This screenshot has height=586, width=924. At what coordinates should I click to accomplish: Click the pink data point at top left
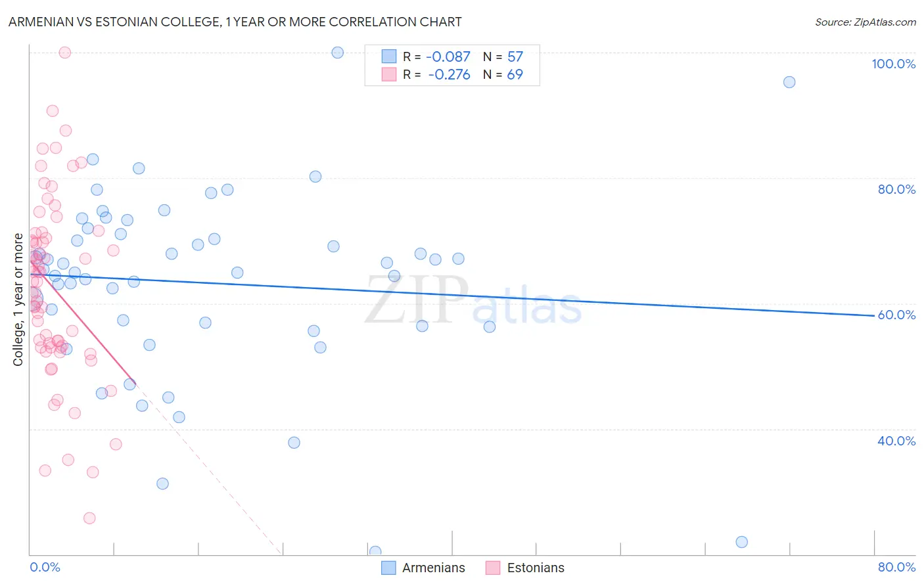65,53
